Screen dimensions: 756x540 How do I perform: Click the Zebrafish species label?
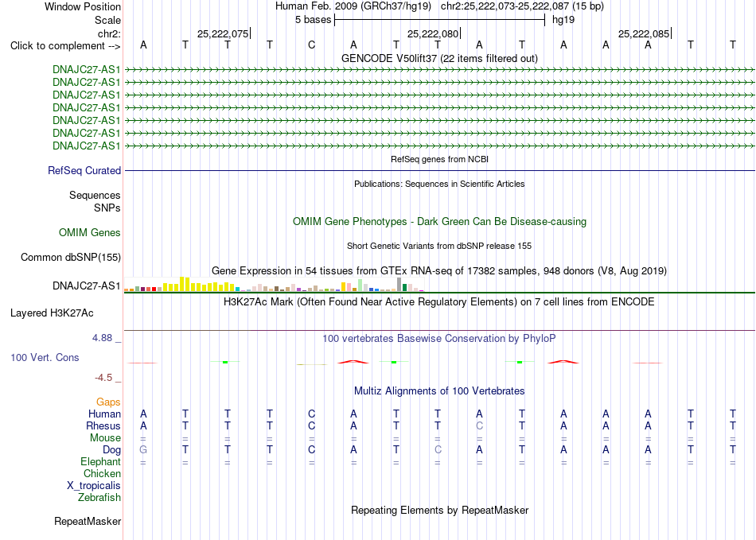click(99, 497)
